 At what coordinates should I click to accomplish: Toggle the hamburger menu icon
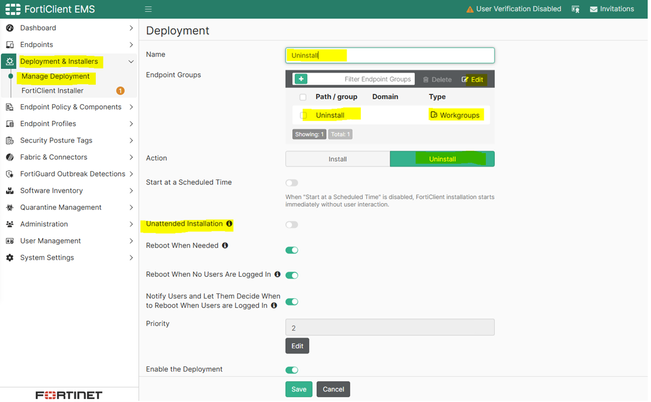[148, 9]
